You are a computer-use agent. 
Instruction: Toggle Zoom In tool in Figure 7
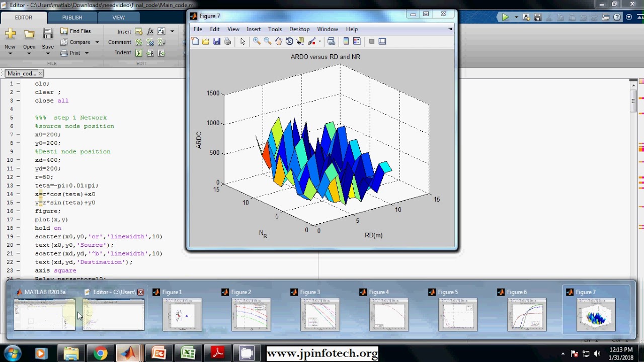coord(257,41)
